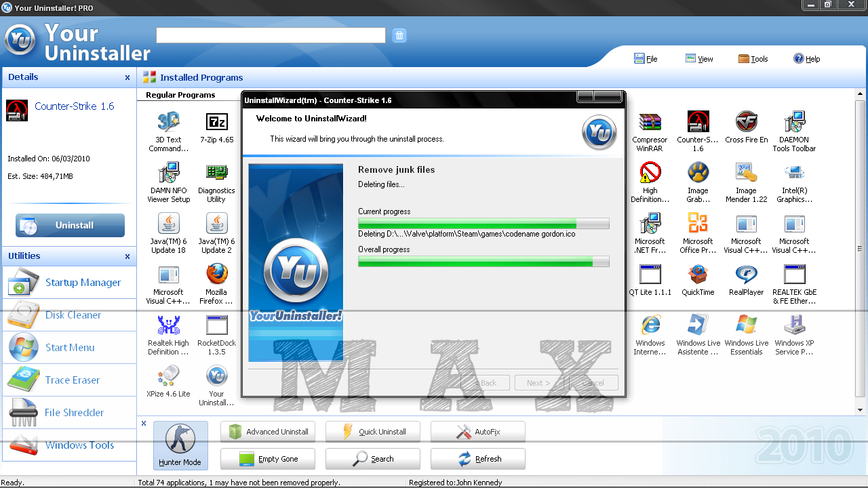Select the Intel(R) Graphics icon
This screenshot has height=488, width=868.
tap(794, 173)
